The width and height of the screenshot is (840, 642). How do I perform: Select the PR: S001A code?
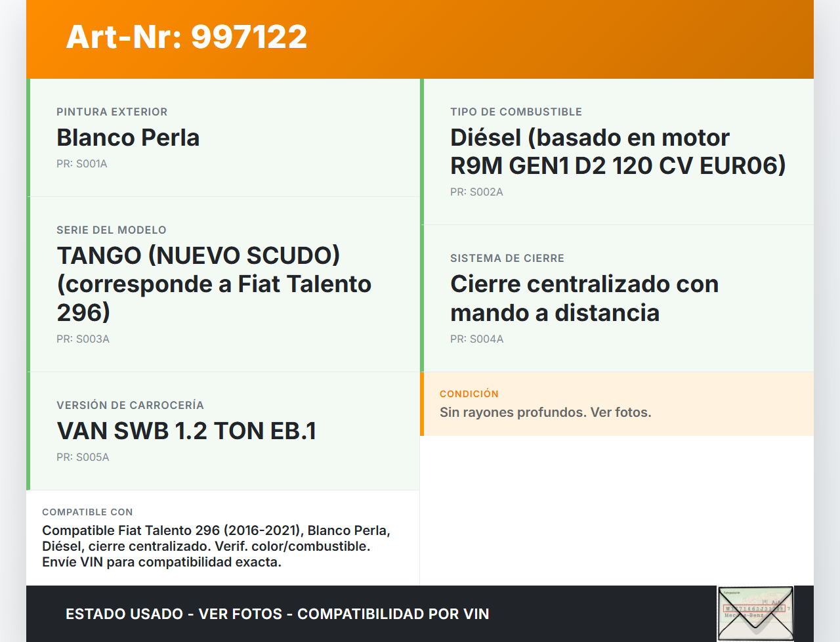(82, 164)
